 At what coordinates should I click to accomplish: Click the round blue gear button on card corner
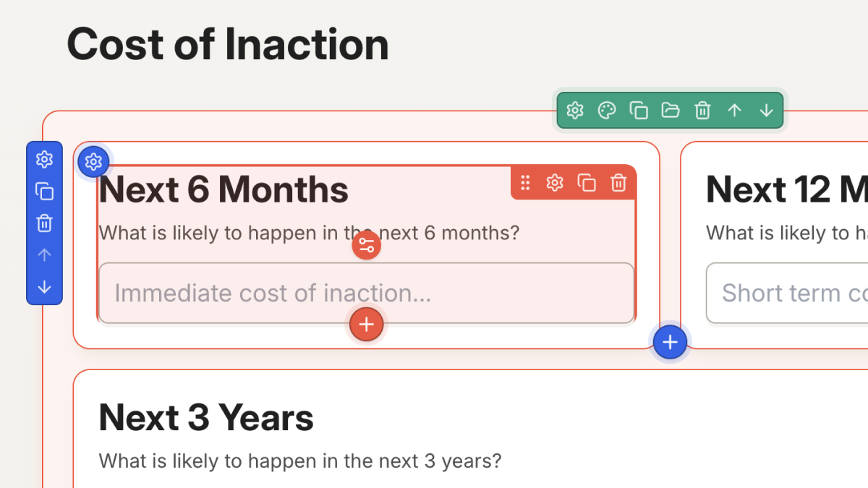[93, 162]
